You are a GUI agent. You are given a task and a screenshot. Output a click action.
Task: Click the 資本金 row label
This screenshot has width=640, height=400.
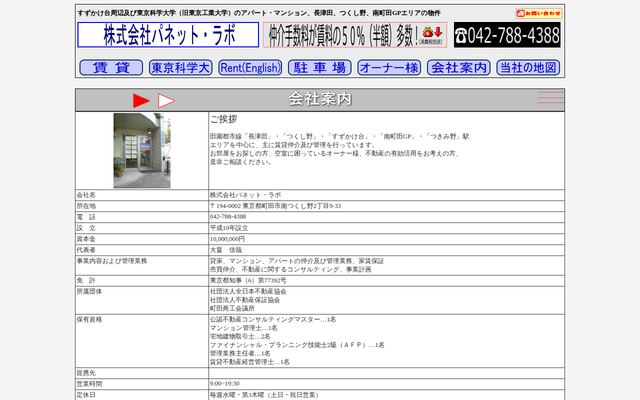86,239
